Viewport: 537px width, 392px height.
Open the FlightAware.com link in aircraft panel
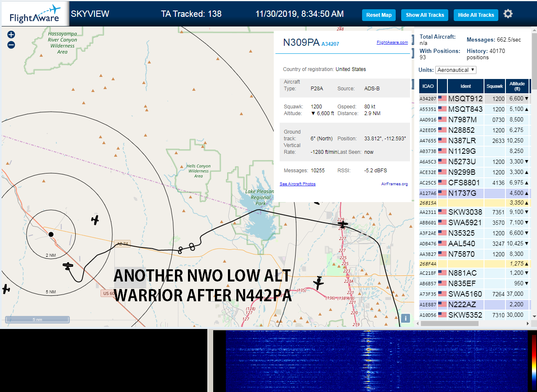tap(392, 42)
